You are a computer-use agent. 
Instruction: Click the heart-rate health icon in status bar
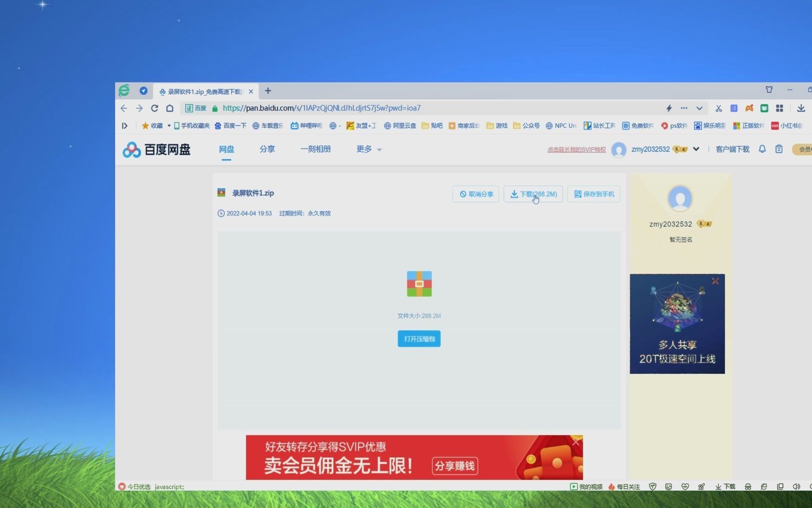click(x=685, y=487)
